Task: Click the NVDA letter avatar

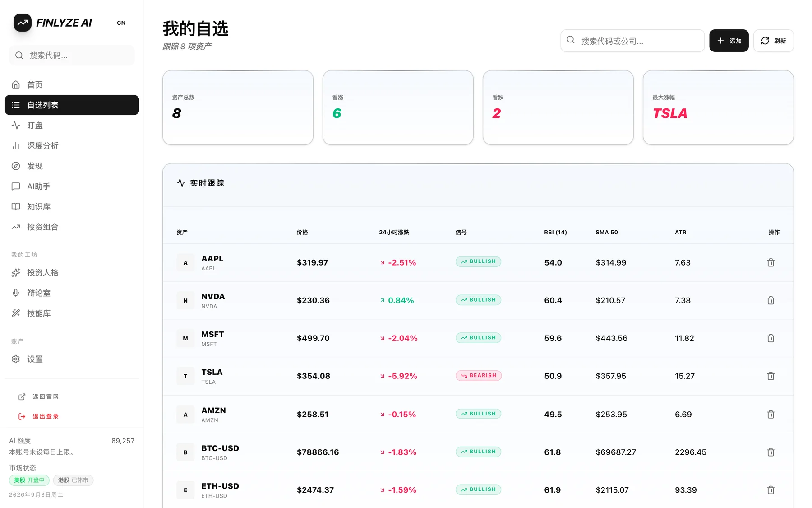Action: 185,300
